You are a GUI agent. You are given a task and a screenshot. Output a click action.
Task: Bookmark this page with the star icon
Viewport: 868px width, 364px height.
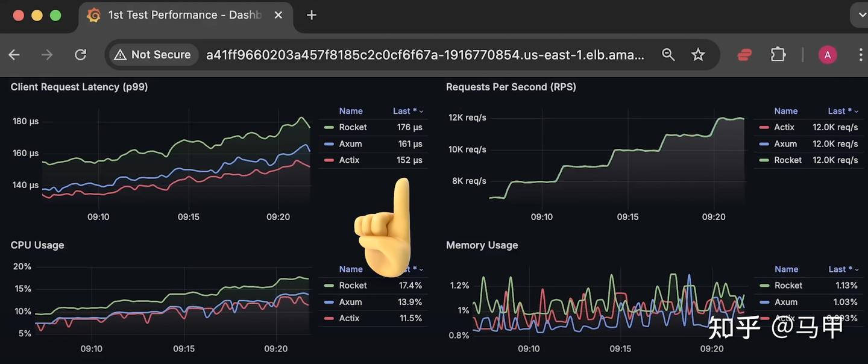[x=698, y=55]
